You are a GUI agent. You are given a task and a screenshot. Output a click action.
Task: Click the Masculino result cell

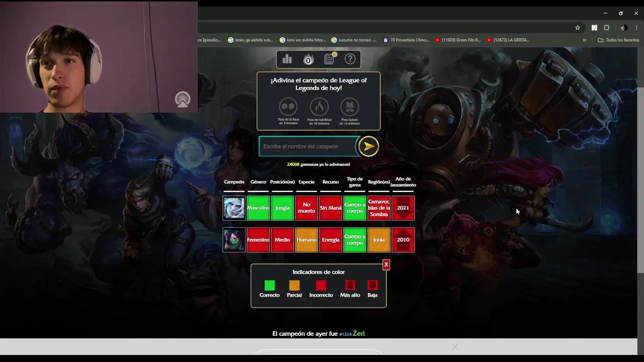pos(258,208)
